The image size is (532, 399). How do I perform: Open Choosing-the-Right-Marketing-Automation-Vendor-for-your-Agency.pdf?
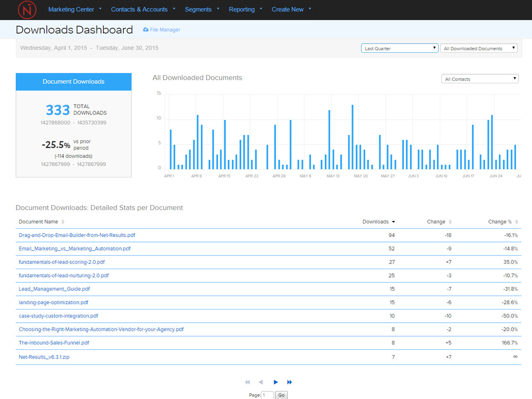click(101, 329)
